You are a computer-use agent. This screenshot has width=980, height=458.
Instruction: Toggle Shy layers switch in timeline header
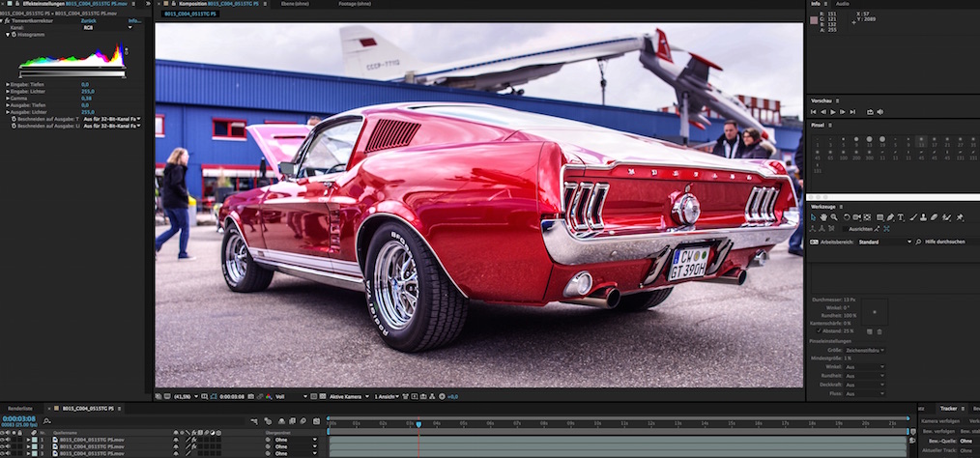281,421
